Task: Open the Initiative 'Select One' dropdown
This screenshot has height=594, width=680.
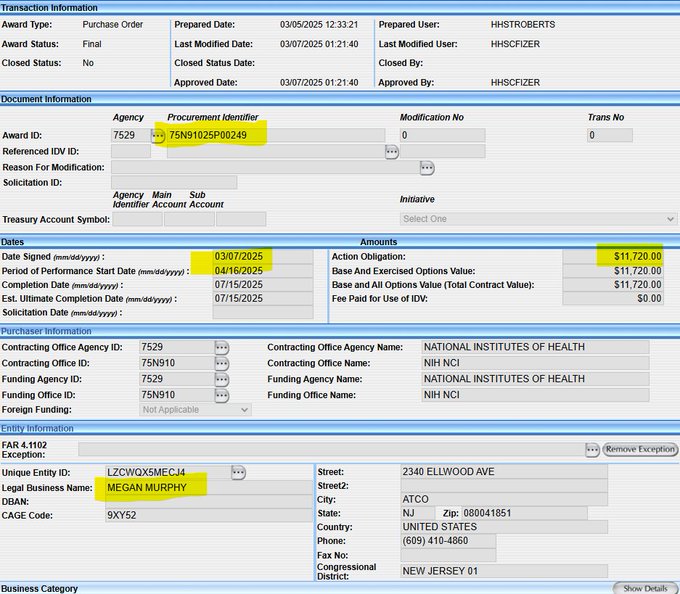Action: click(538, 219)
